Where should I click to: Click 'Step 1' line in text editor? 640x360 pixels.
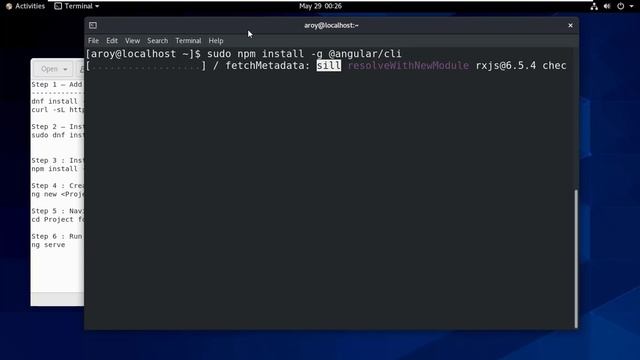(57, 84)
